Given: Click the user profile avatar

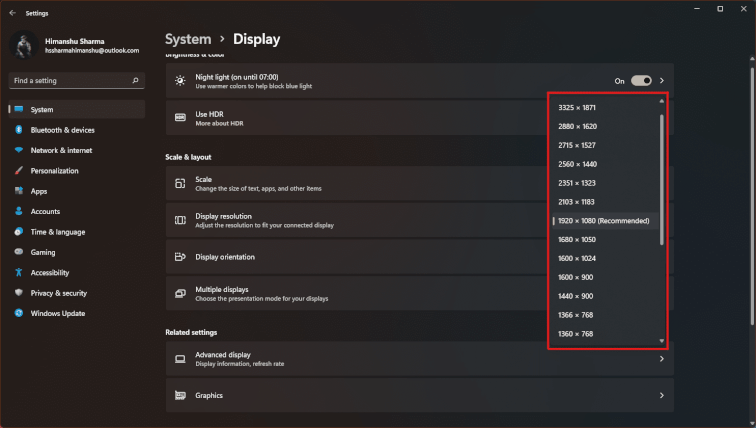Looking at the screenshot, I should pos(24,45).
